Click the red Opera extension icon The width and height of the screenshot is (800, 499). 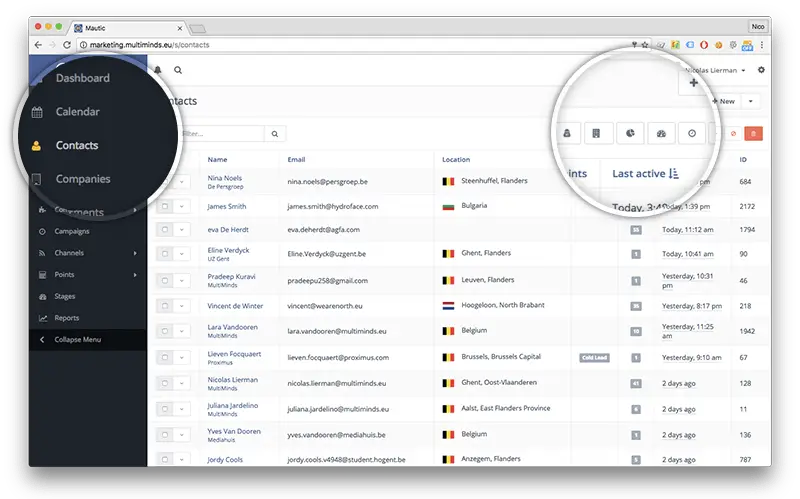pyautogui.click(x=704, y=45)
